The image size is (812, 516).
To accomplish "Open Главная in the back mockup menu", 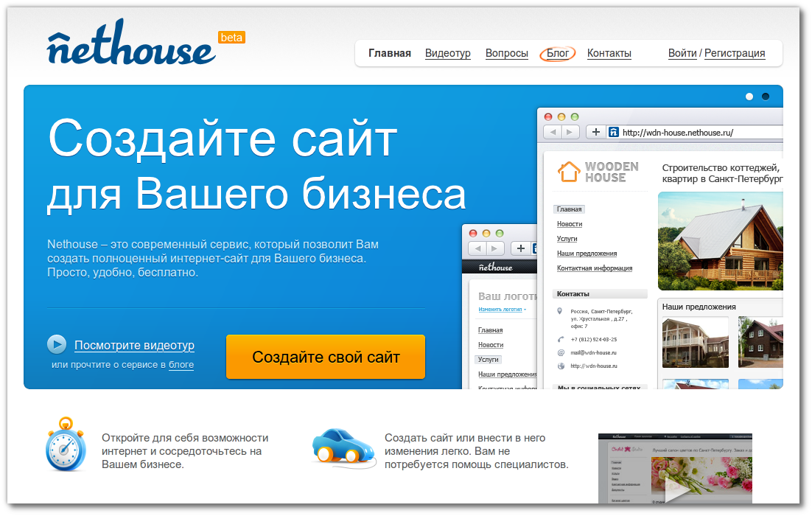I will pyautogui.click(x=491, y=330).
